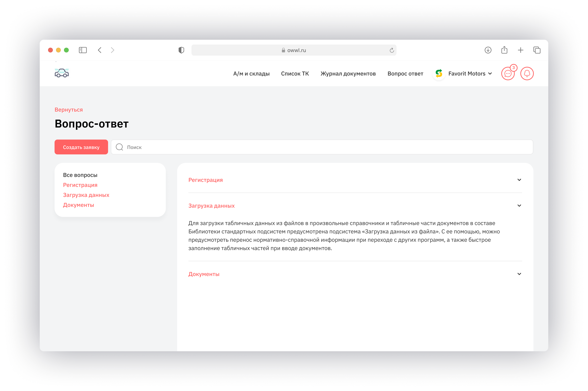
Task: Show the tab overview icon
Action: coord(537,50)
